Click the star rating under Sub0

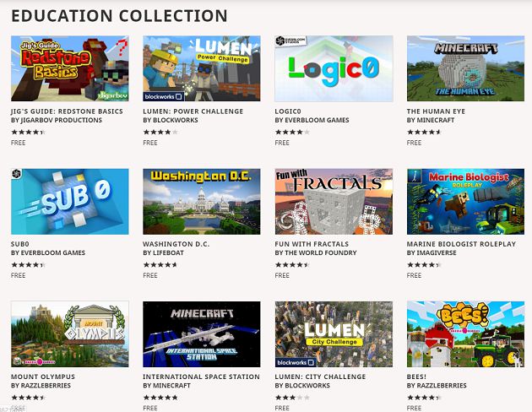coord(27,264)
